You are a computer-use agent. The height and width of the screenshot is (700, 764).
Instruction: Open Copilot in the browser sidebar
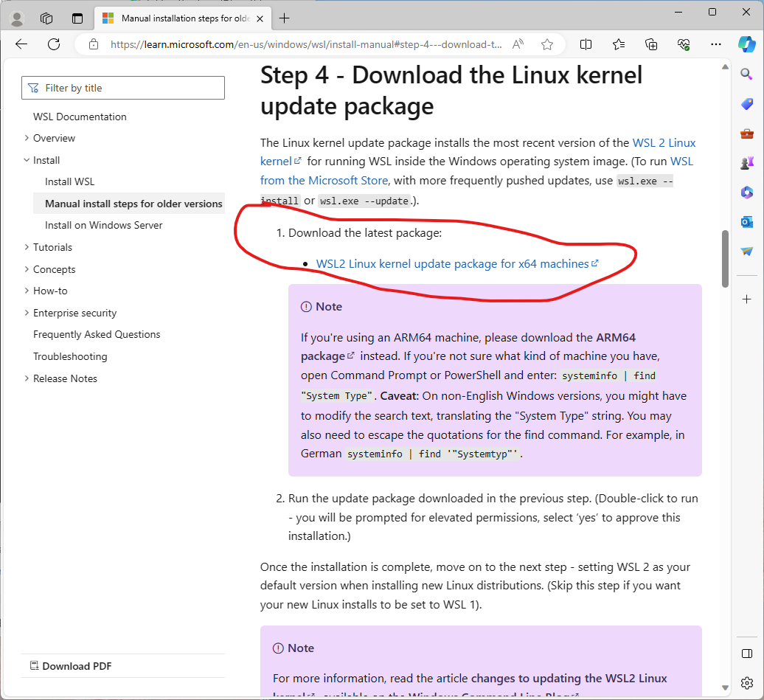tap(747, 44)
